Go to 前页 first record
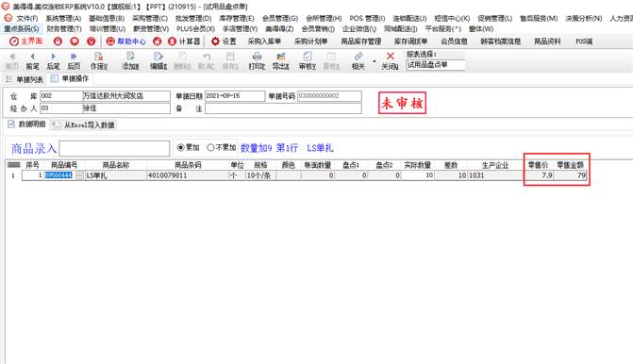 click(12, 61)
